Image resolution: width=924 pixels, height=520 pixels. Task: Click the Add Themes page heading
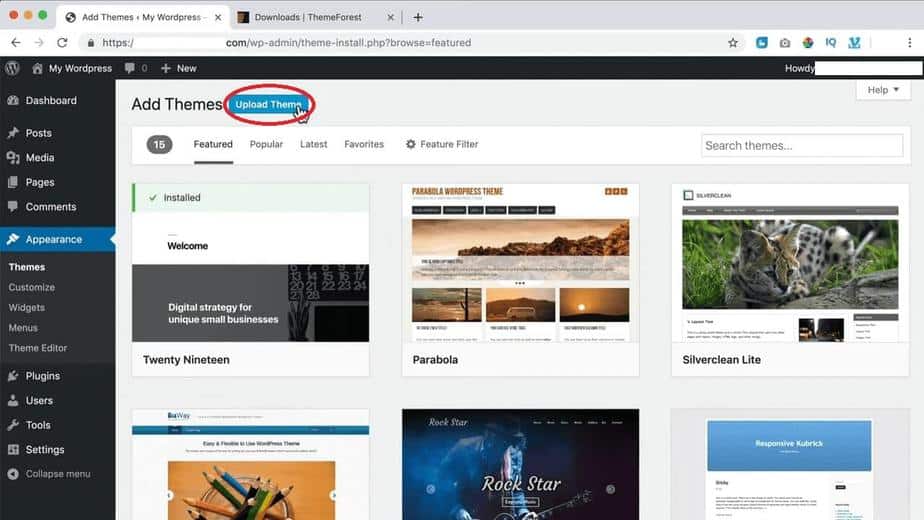[177, 104]
